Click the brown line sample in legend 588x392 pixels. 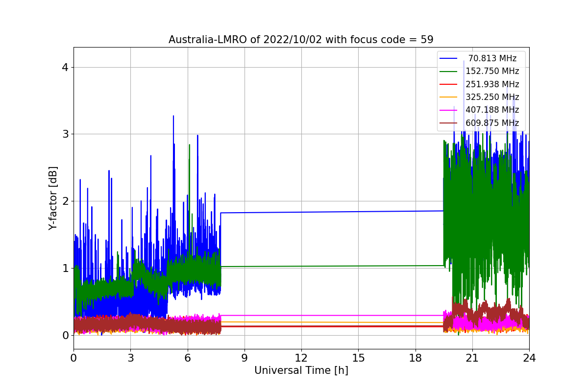tap(448, 123)
